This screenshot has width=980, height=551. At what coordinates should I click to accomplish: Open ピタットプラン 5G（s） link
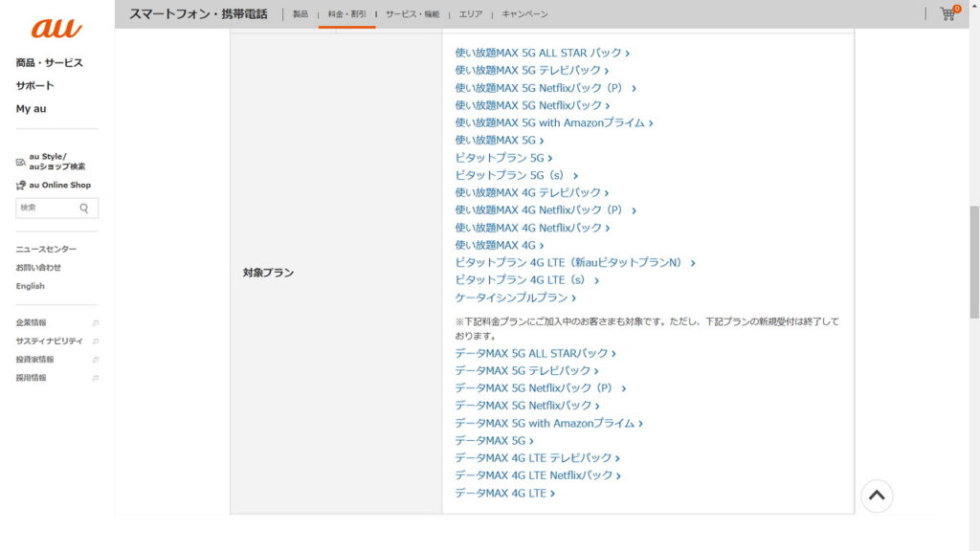point(516,176)
